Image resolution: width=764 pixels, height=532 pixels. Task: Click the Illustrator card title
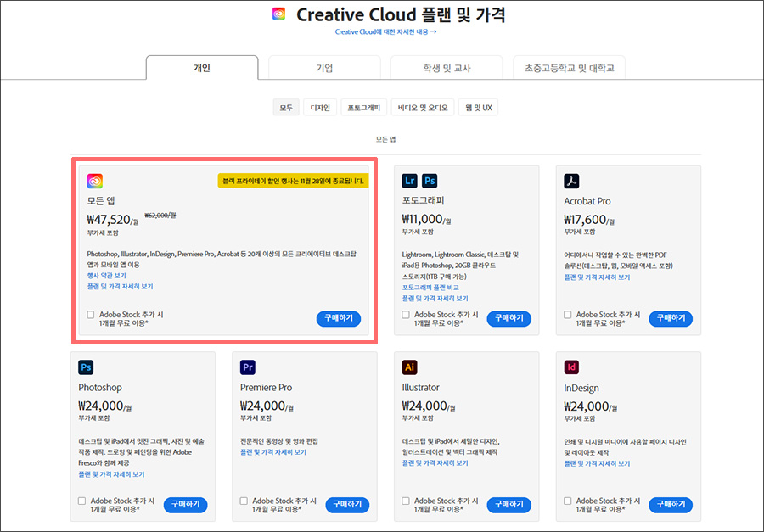(420, 387)
